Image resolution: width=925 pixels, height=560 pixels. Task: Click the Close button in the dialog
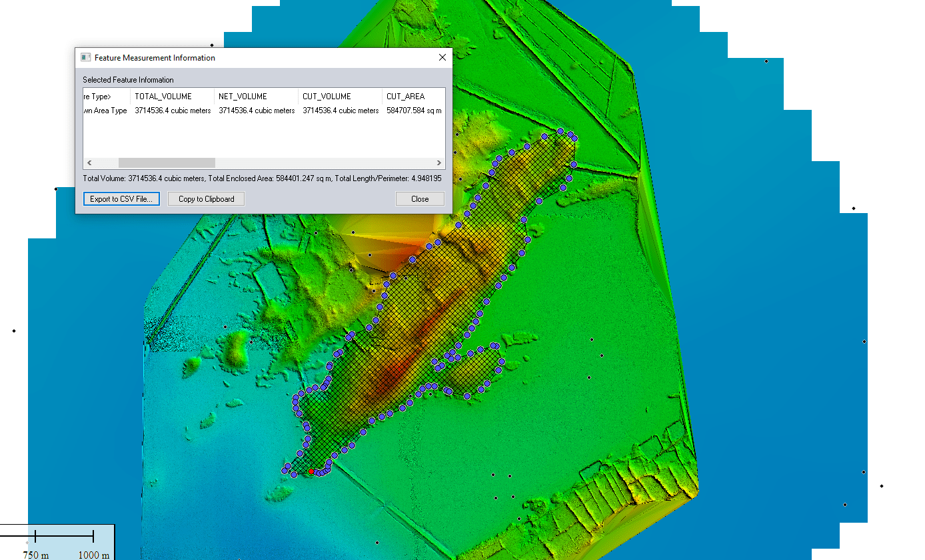[x=420, y=199]
